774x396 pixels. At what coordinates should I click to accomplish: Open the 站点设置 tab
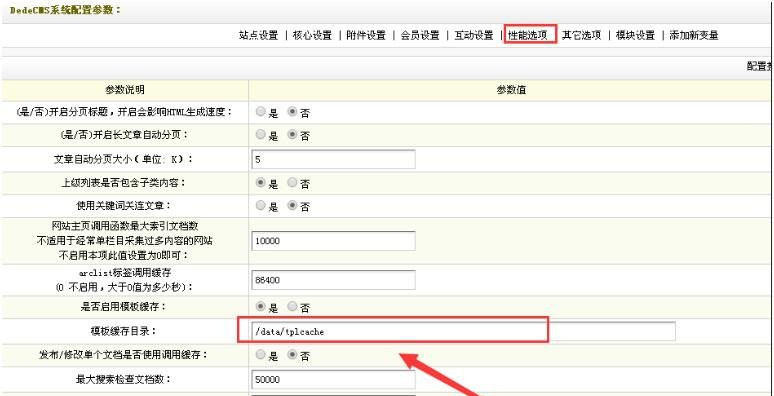258,36
